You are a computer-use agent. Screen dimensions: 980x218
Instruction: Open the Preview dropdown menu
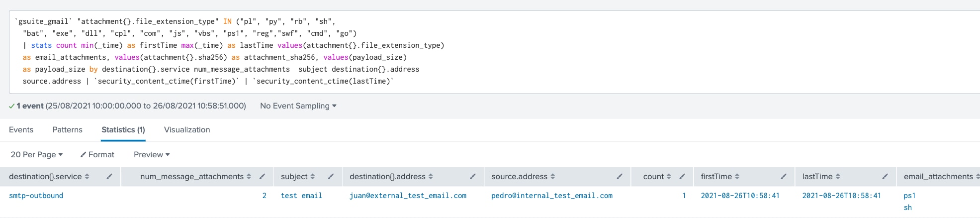(x=152, y=154)
